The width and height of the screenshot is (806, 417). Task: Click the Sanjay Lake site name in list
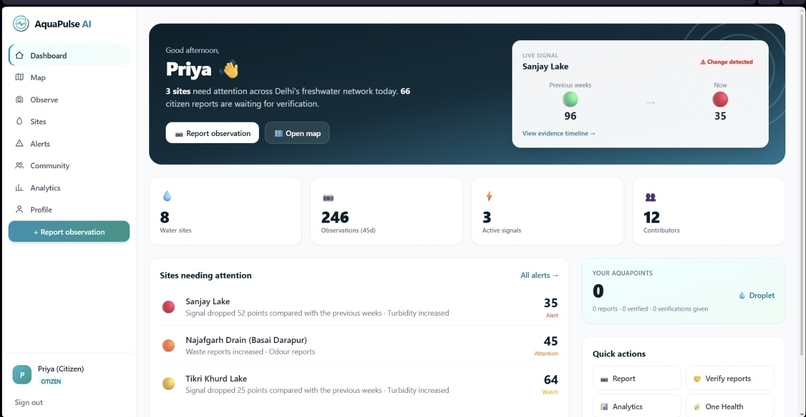point(208,302)
